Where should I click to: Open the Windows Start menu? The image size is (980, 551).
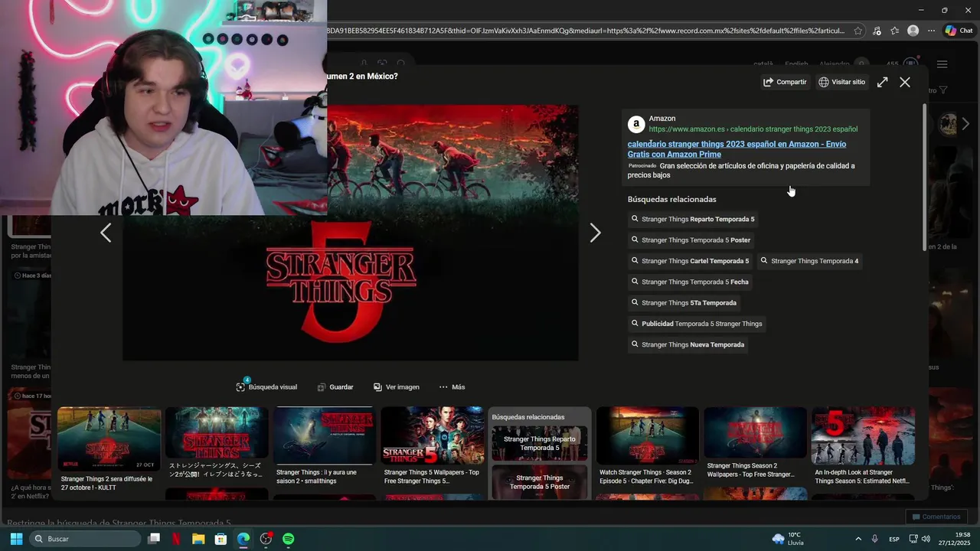tap(16, 539)
